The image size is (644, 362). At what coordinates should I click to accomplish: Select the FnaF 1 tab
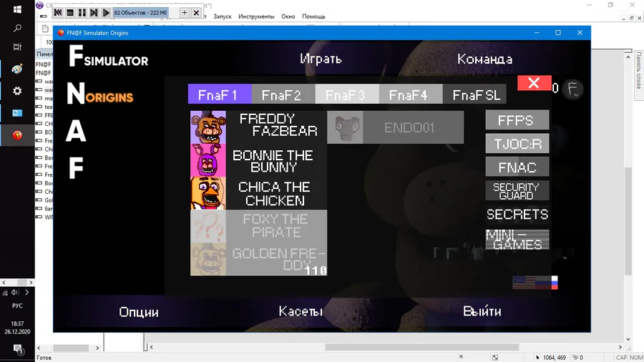[x=220, y=94]
